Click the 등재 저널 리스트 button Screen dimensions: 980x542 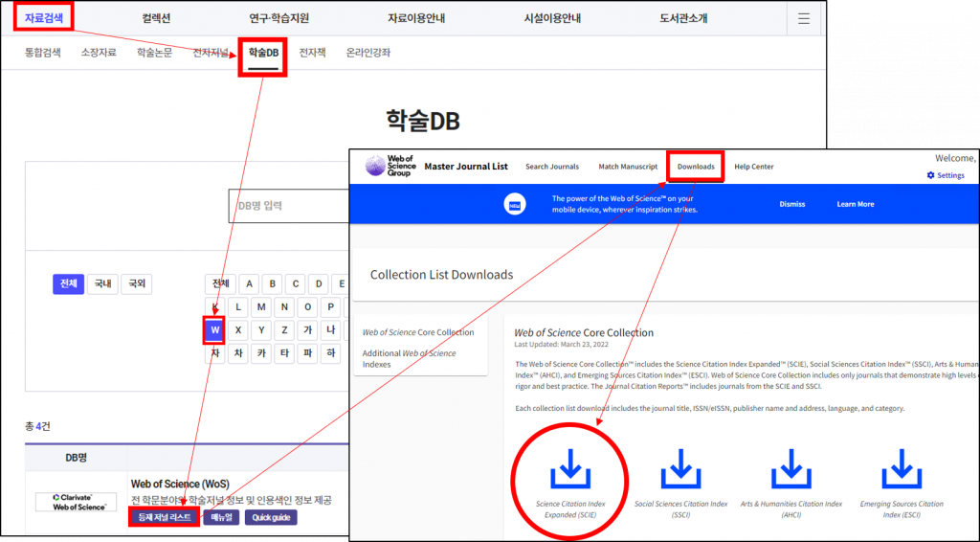[163, 517]
